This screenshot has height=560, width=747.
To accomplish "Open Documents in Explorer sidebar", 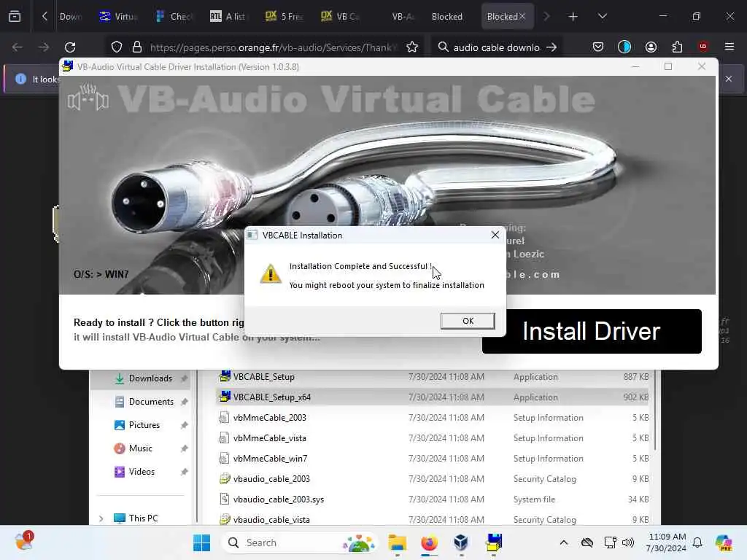I will tap(151, 402).
